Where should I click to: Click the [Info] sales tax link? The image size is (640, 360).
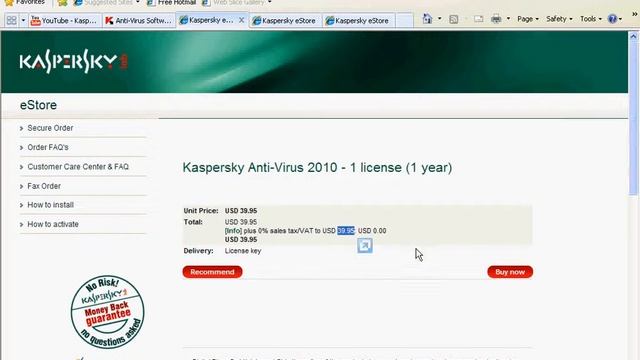click(x=233, y=231)
